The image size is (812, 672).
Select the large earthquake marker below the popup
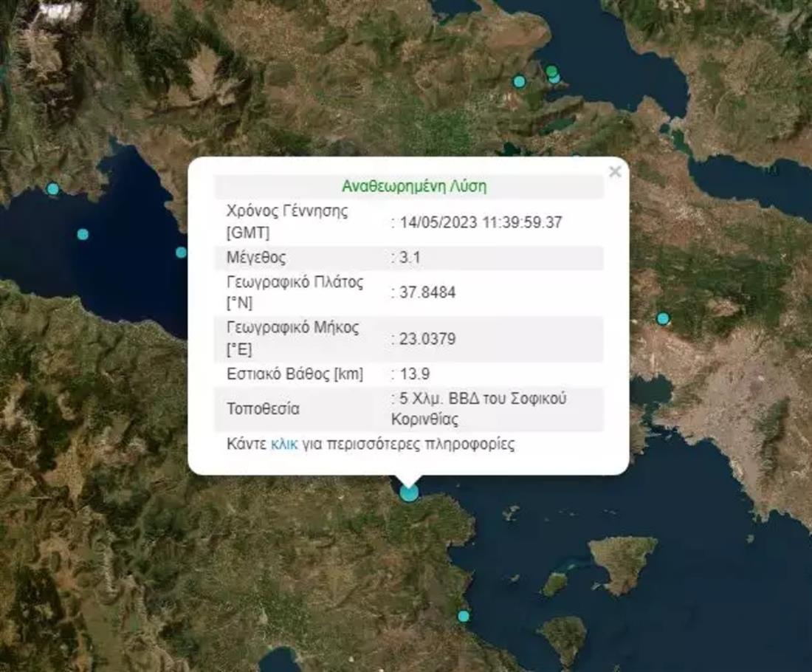pos(409,492)
